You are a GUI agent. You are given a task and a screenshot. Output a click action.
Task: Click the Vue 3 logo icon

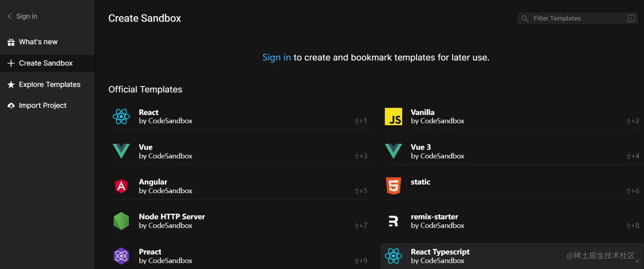(393, 152)
